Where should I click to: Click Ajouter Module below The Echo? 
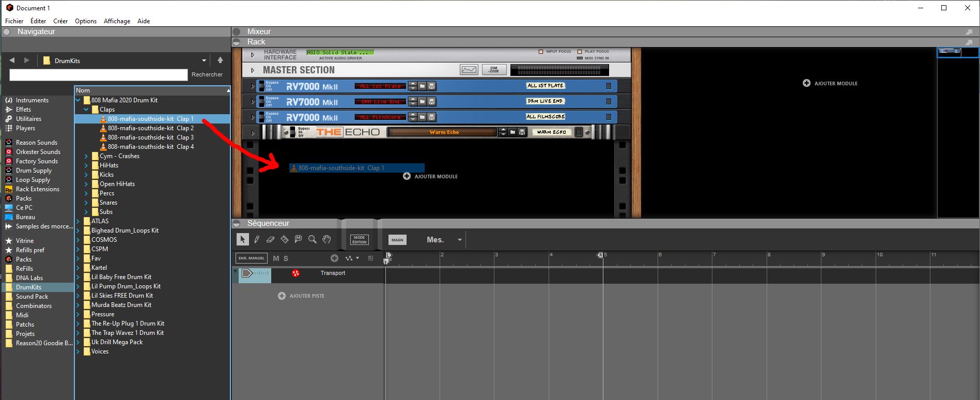(430, 176)
